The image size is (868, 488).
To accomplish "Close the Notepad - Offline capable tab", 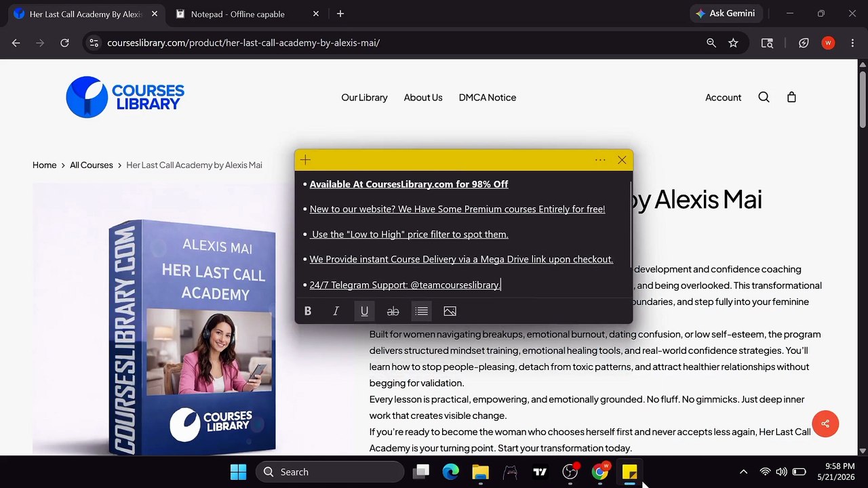I will pyautogui.click(x=315, y=14).
